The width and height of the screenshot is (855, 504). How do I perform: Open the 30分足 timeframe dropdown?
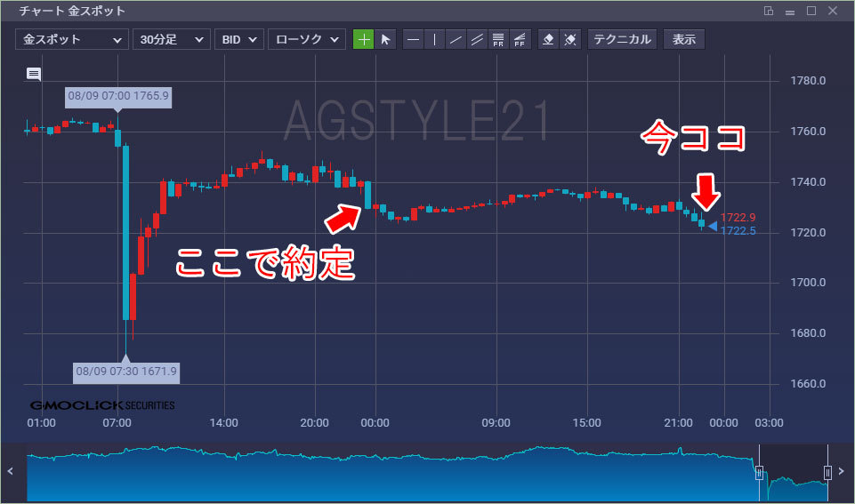(x=171, y=39)
